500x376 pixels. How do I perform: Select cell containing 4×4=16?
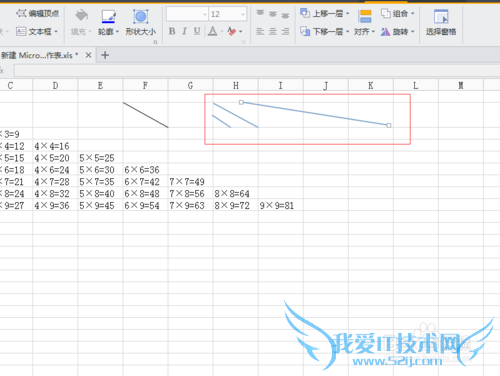tap(55, 146)
